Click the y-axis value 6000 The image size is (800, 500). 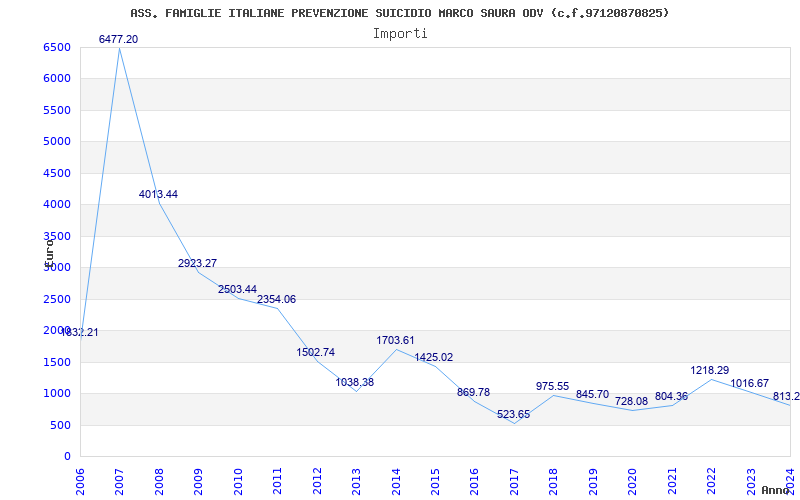tap(57, 79)
